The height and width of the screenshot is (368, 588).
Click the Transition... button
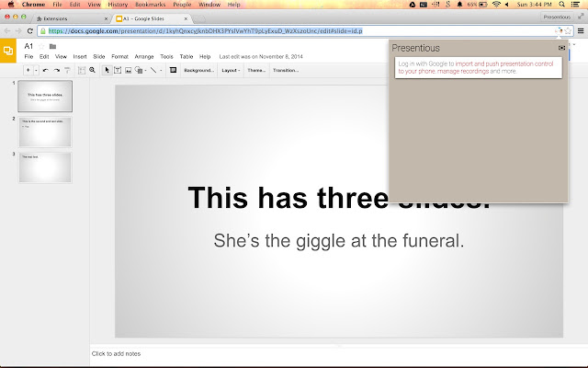(x=286, y=70)
